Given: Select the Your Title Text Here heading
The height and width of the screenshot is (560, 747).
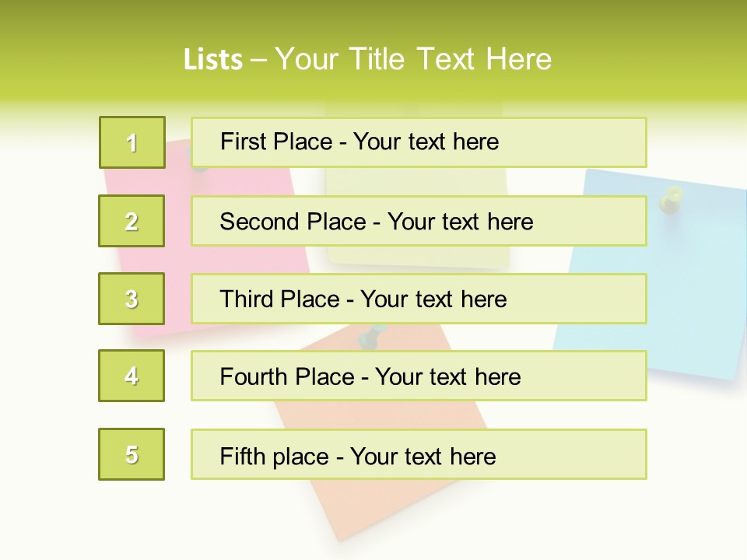Looking at the screenshot, I should [x=413, y=59].
